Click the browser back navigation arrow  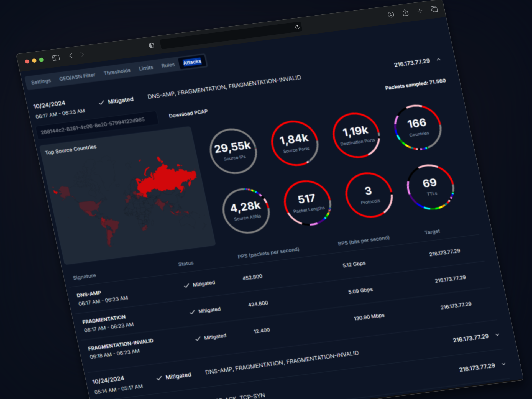tap(71, 55)
